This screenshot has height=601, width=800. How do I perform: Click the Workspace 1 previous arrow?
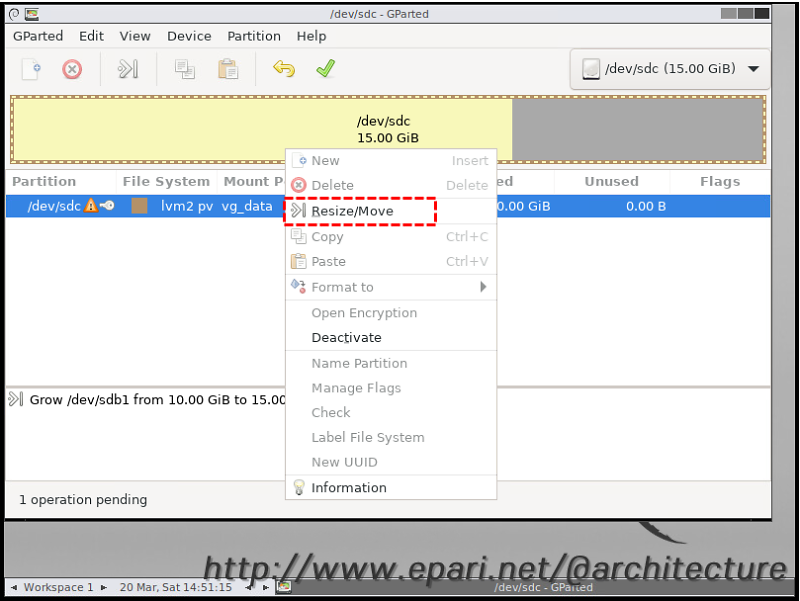[x=14, y=588]
